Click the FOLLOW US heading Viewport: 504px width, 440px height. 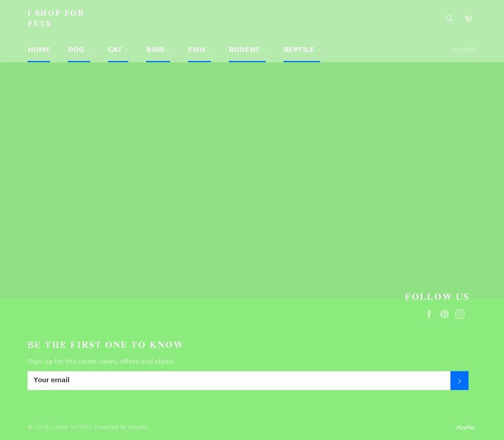point(437,297)
